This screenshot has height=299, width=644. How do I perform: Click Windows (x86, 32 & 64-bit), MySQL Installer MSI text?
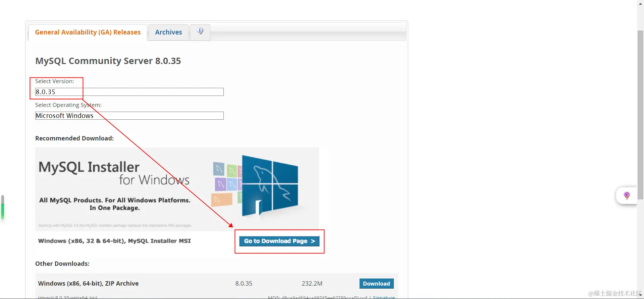114,241
